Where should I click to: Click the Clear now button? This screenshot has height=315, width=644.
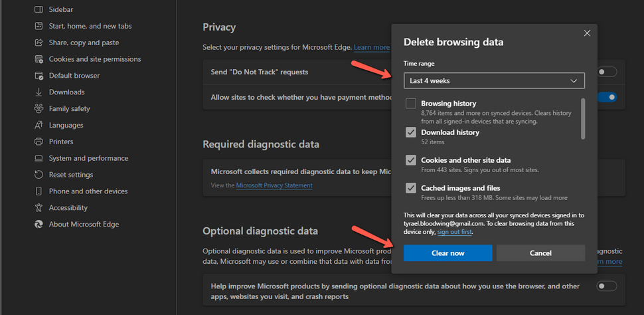447,253
